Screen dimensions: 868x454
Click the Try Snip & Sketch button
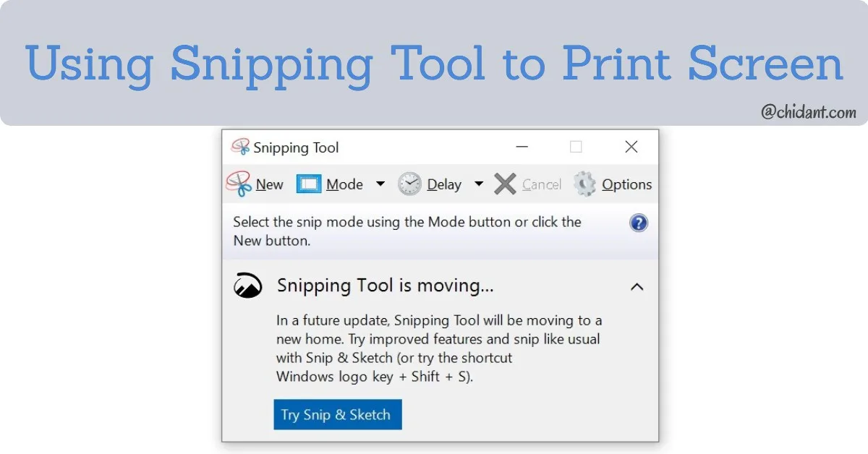pos(338,415)
